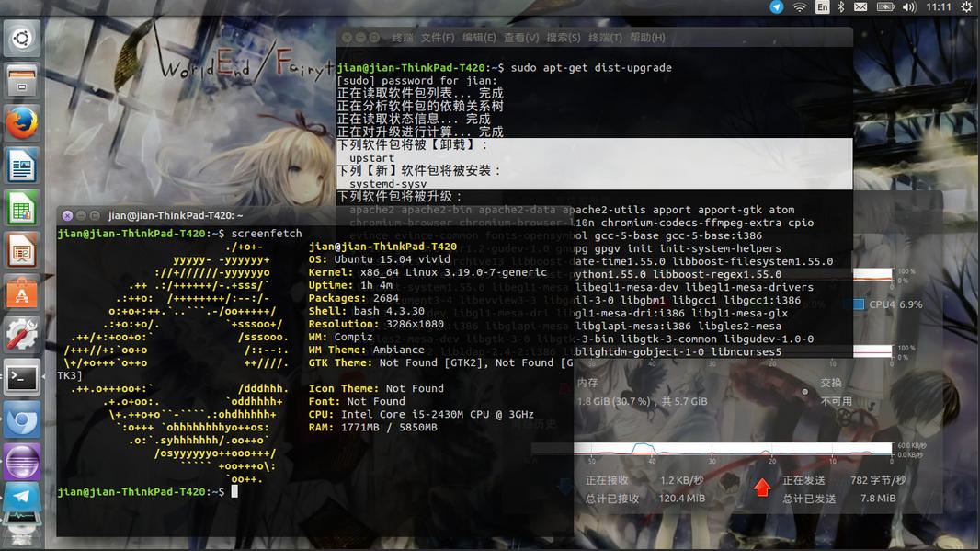Open LibreOffice Calc from launcher
The height and width of the screenshot is (551, 980).
(22, 208)
